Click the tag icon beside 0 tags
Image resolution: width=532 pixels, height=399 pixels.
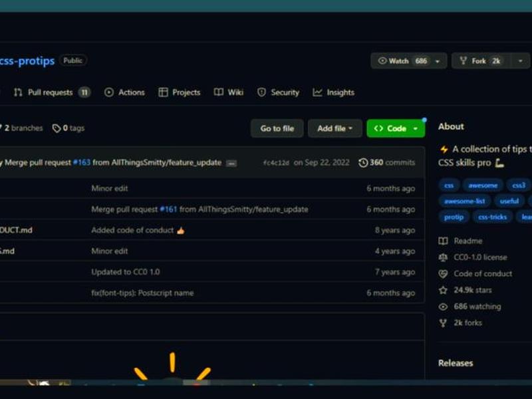click(57, 128)
